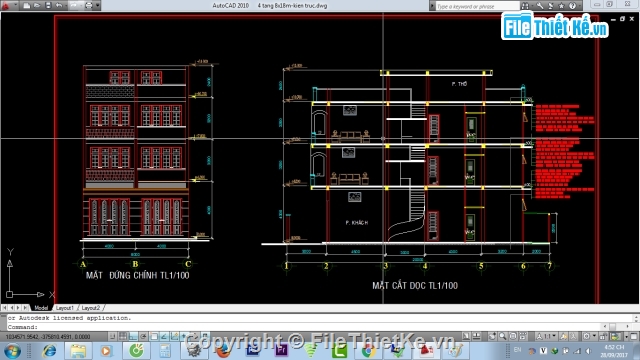Open the undo history dropdown arrow
Screen dimensions: 640x360
coord(66,6)
